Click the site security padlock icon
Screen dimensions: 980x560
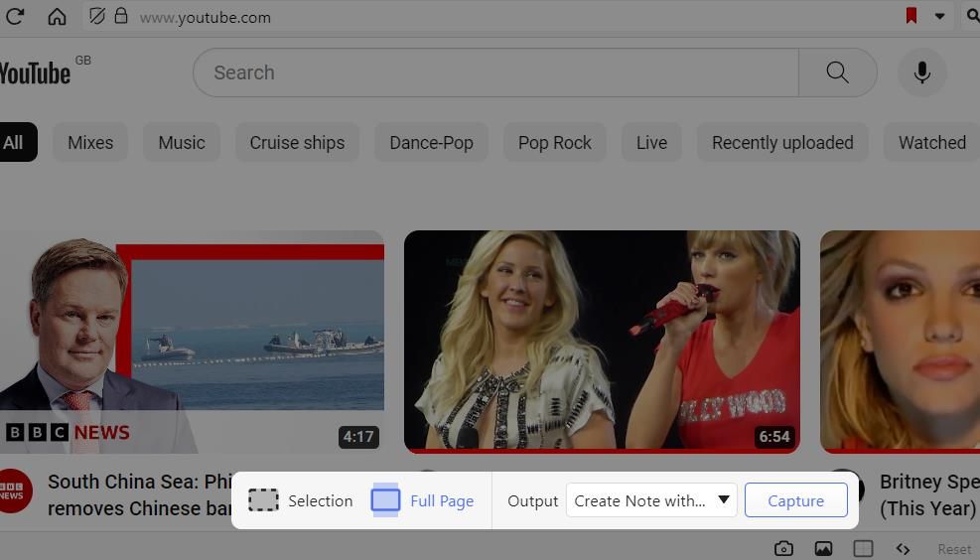(121, 17)
